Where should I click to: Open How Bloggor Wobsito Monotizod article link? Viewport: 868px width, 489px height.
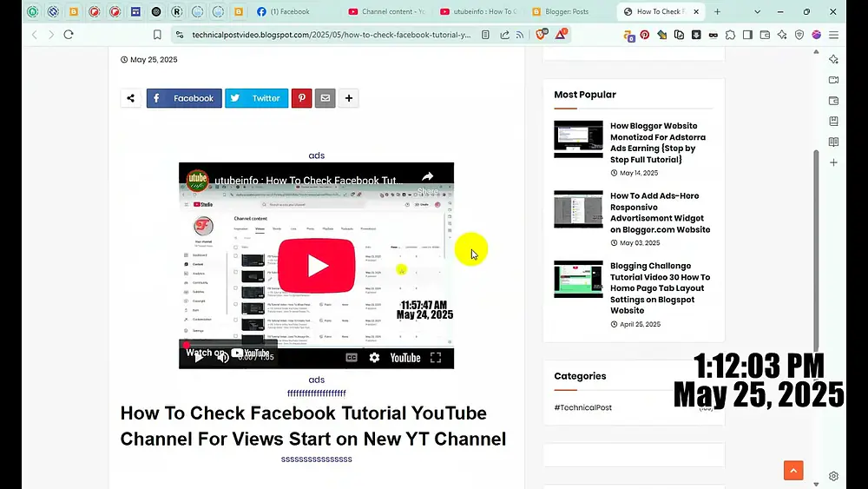[658, 143]
